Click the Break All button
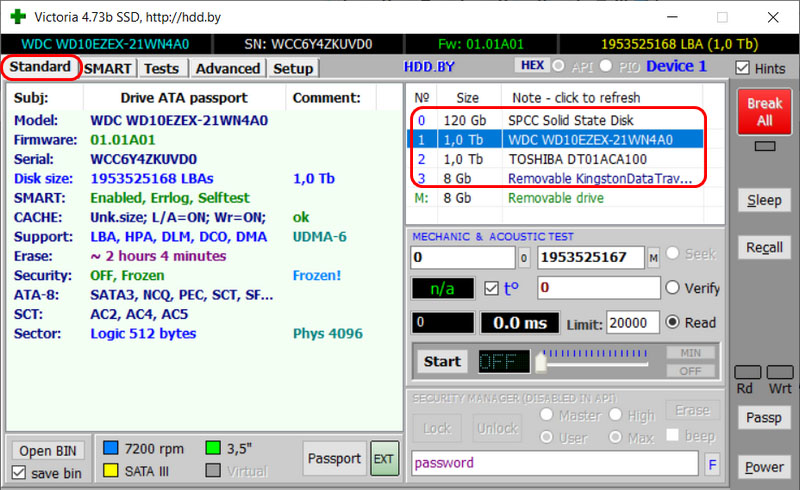 coord(764,112)
